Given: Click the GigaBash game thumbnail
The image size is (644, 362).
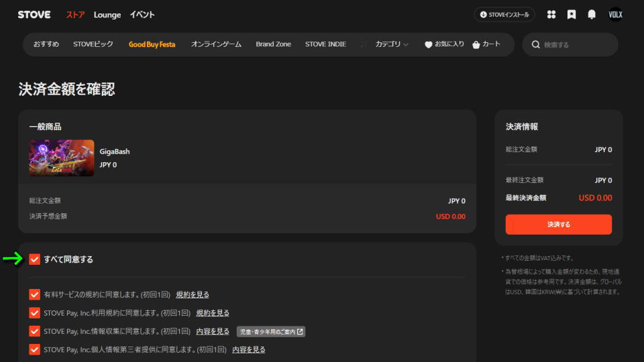Looking at the screenshot, I should [62, 158].
